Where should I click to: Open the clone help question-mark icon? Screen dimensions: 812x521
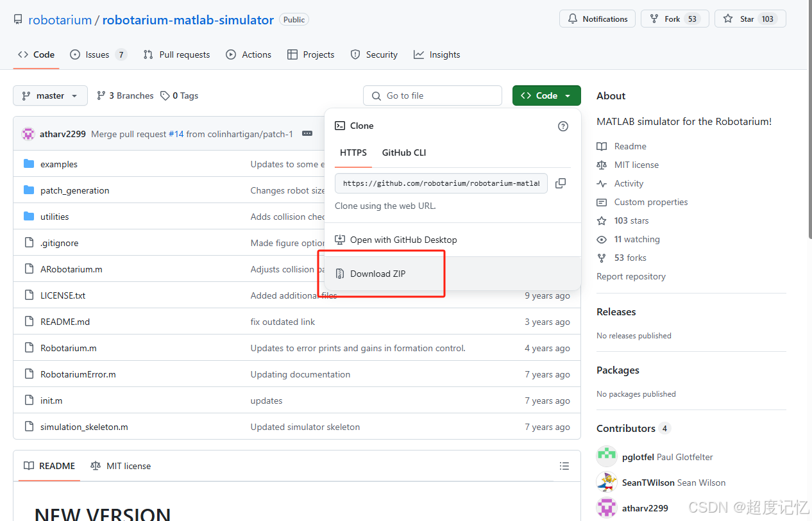(x=563, y=126)
